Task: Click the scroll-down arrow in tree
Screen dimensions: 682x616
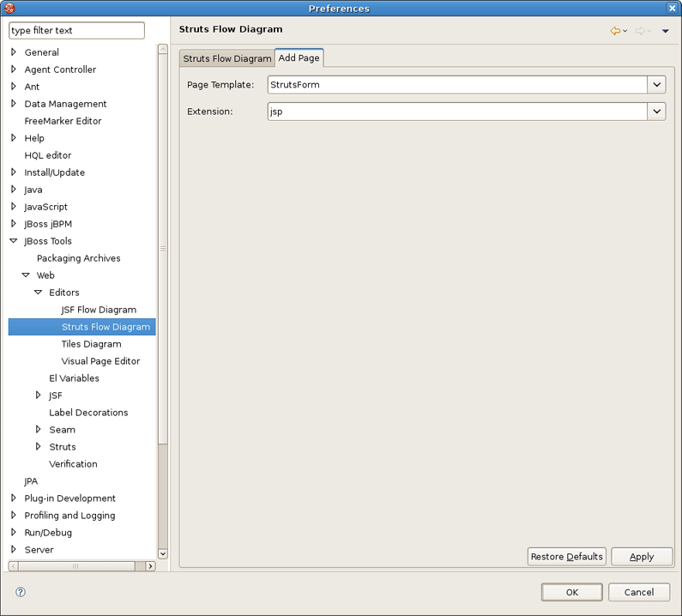Action: point(163,553)
